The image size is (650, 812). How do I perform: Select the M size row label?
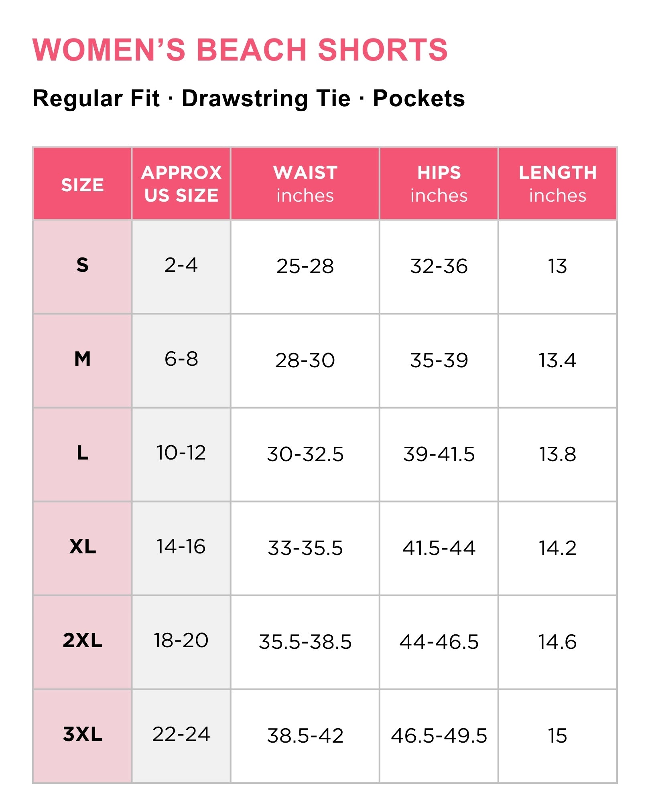[x=82, y=360]
